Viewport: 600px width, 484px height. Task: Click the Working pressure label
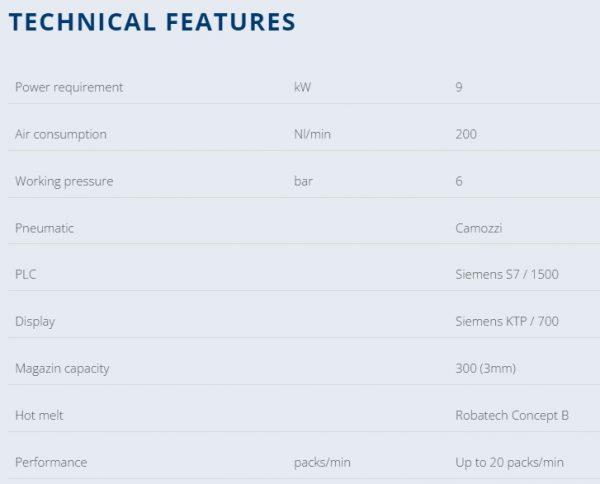pyautogui.click(x=64, y=181)
